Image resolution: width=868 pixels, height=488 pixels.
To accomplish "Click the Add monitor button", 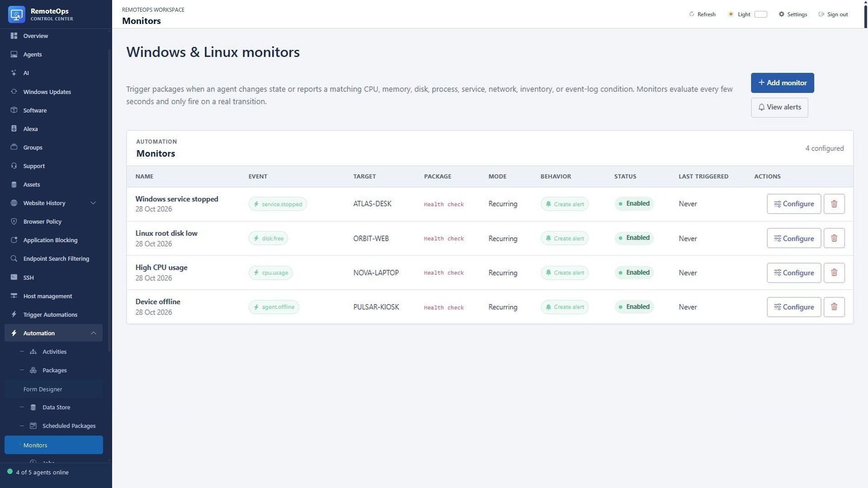I will 783,83.
